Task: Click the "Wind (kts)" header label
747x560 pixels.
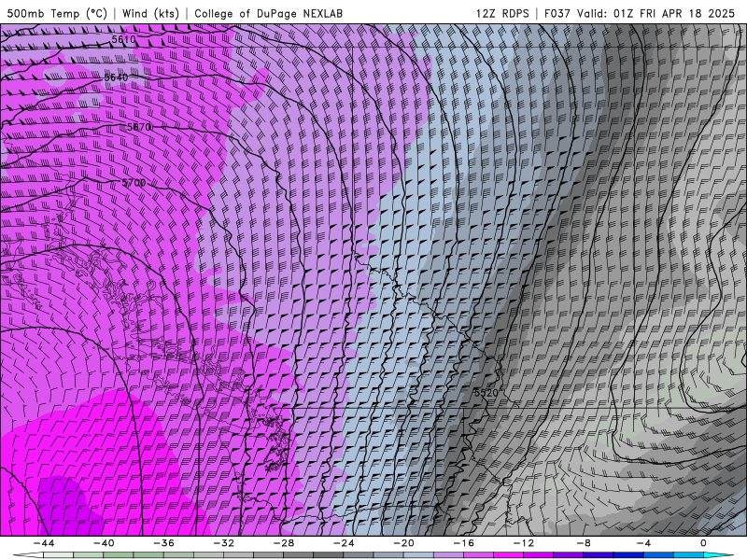Action: pyautogui.click(x=150, y=13)
